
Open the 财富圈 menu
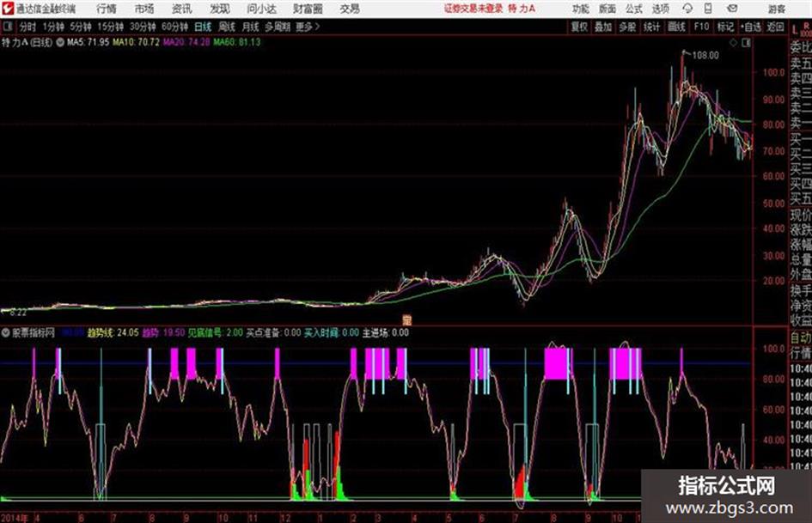pyautogui.click(x=308, y=9)
